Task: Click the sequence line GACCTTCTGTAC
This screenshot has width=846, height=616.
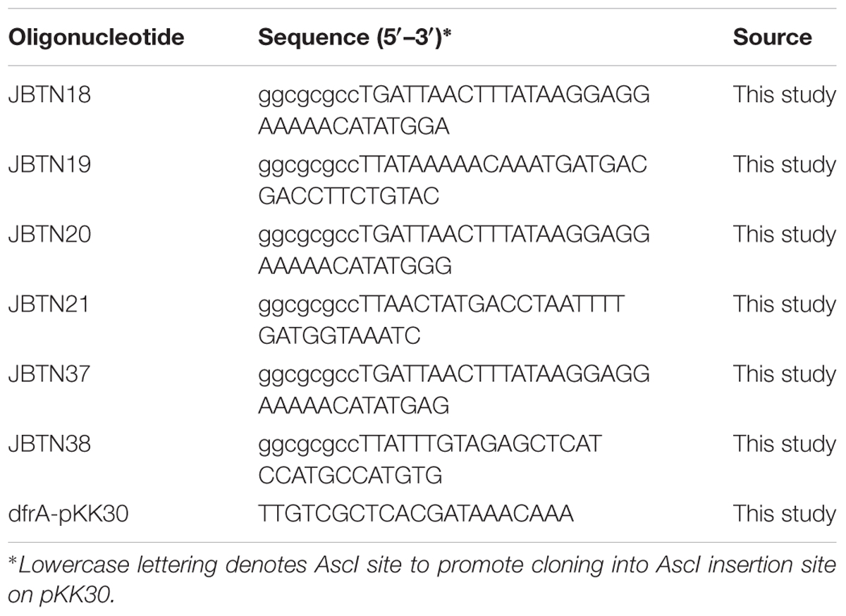Action: [x=349, y=196]
